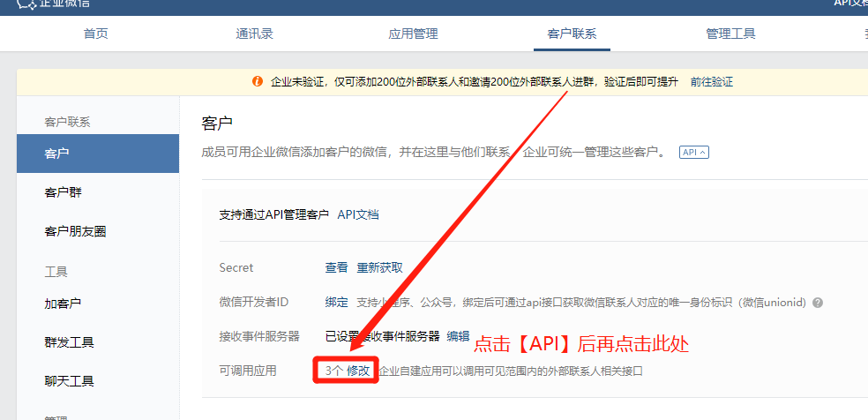Click the 微信开发者ID label

coord(254,302)
